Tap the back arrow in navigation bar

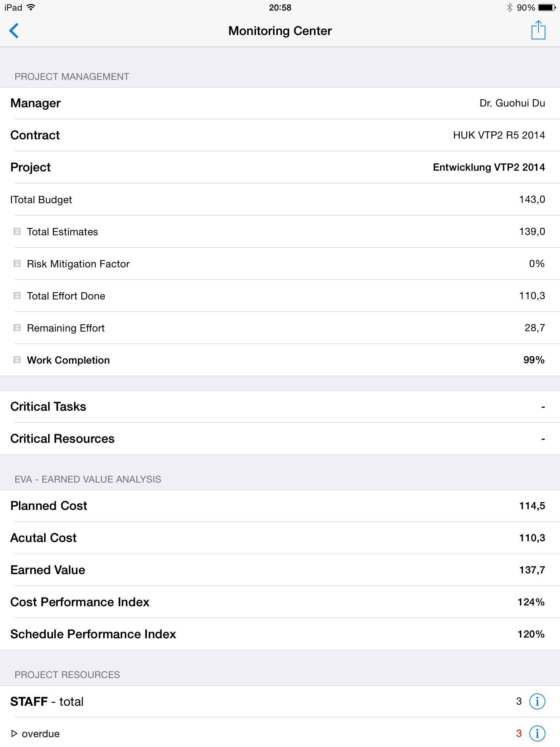tap(14, 31)
